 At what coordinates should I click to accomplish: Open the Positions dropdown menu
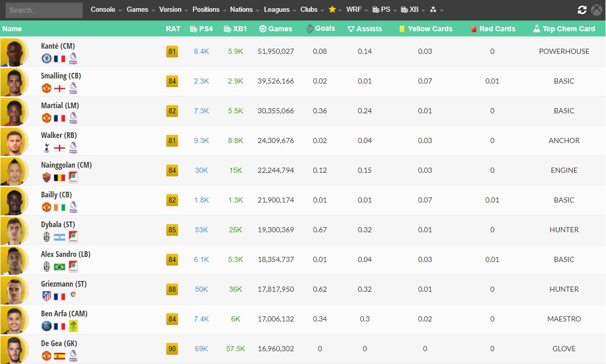[x=209, y=10]
